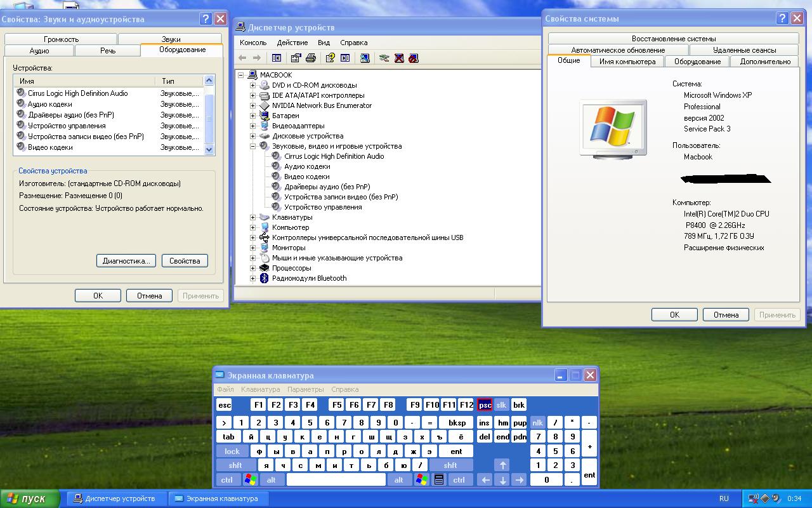Image resolution: width=812 pixels, height=508 pixels.
Task: Expand the Радиомодули Bluetooth node
Action: 252,278
